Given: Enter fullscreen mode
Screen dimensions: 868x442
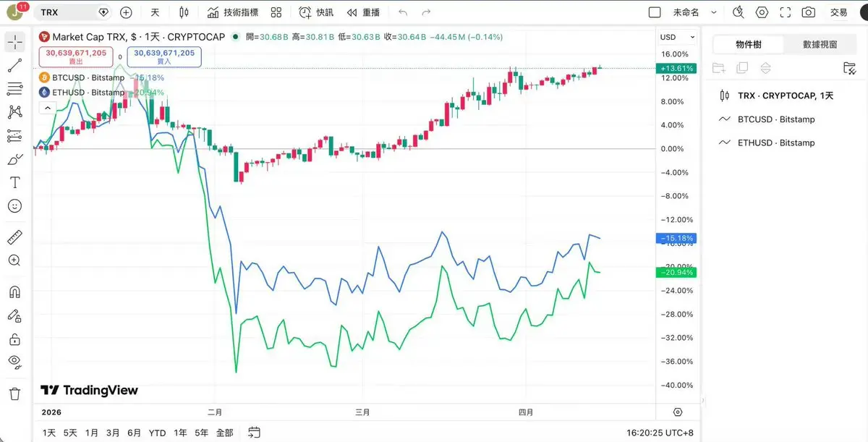Looking at the screenshot, I should [x=785, y=12].
